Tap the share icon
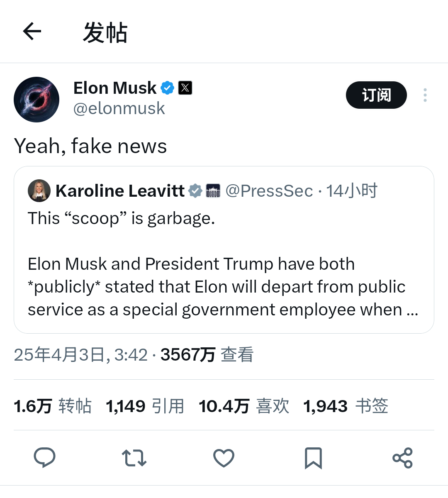The image size is (448, 498). coord(402,458)
